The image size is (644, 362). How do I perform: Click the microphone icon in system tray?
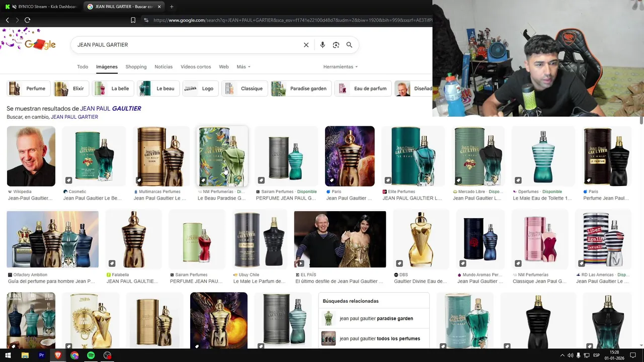[x=578, y=355]
